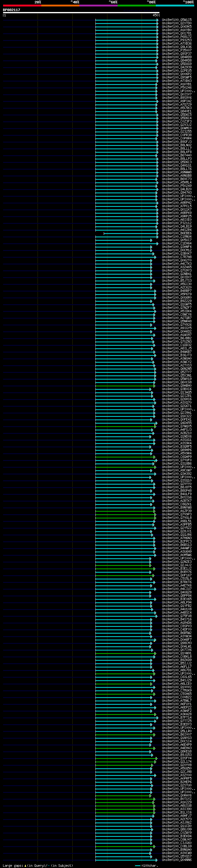197x868 pixels.
Task: Select the UniRef100_A9HFJ7 label
Action: (177, 815)
